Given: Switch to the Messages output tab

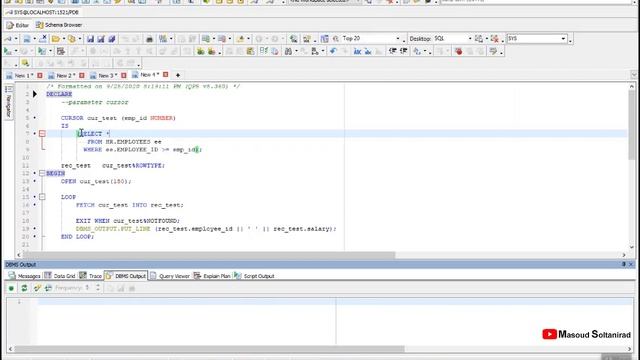Looking at the screenshot, I should 24,276.
